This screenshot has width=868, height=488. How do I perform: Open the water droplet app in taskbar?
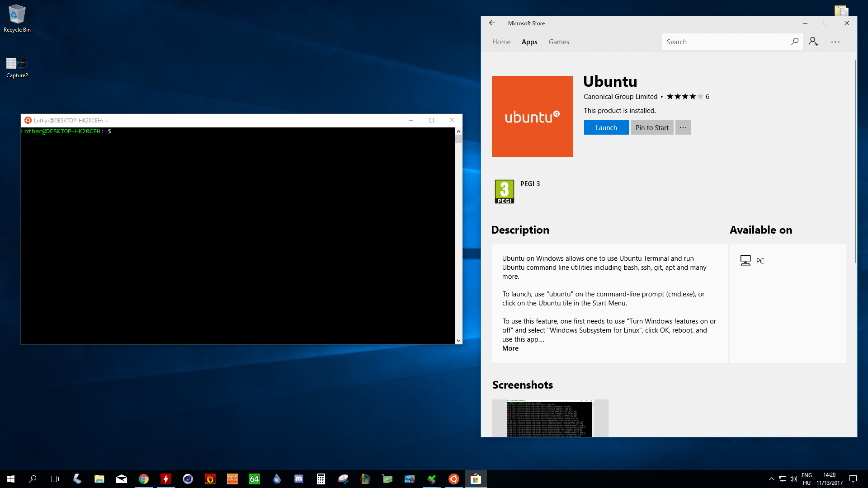(x=277, y=479)
